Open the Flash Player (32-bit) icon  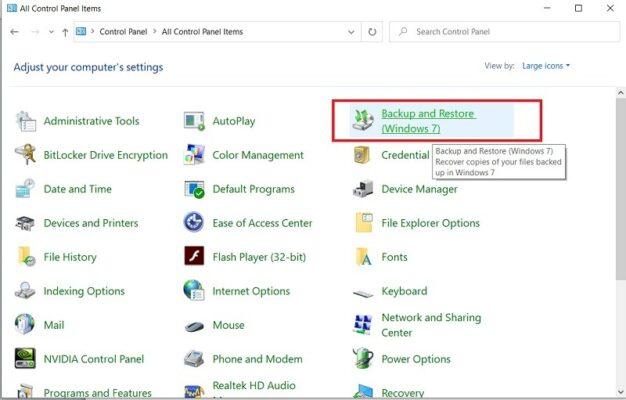coord(194,257)
